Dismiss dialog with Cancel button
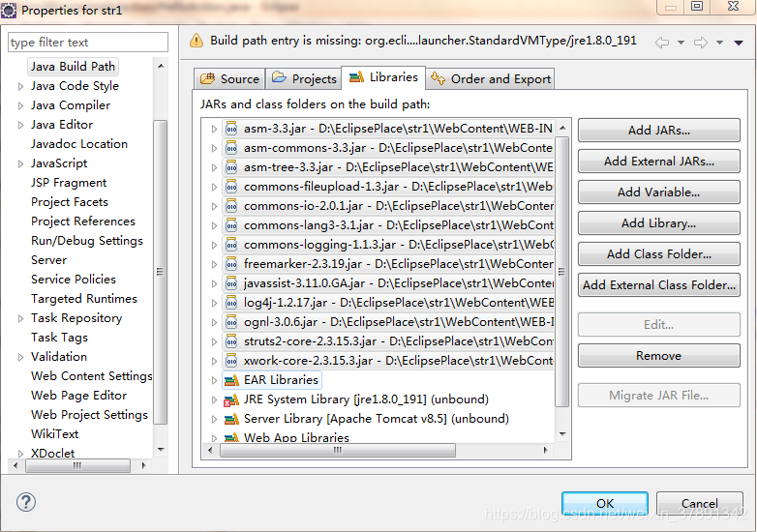The width and height of the screenshot is (757, 532). [699, 504]
